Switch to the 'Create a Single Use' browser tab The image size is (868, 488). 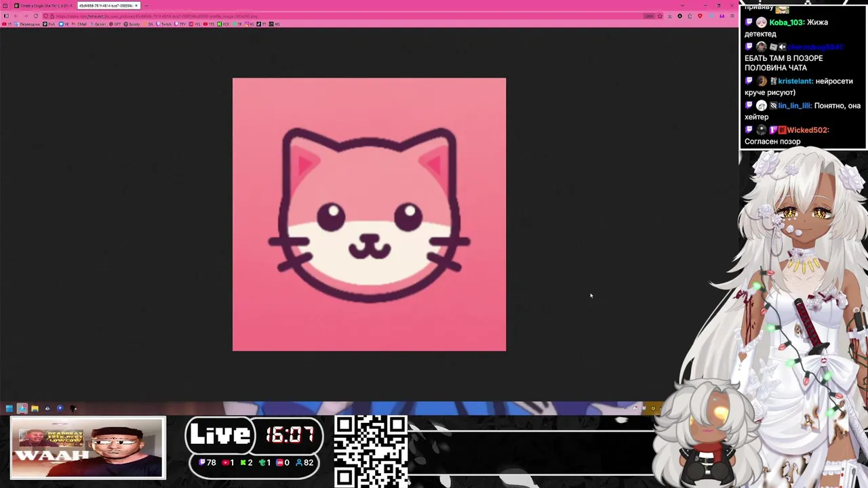[43, 5]
